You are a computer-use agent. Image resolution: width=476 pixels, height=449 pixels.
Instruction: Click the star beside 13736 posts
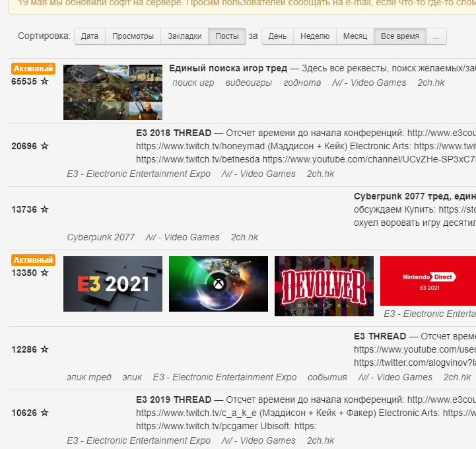coord(45,209)
